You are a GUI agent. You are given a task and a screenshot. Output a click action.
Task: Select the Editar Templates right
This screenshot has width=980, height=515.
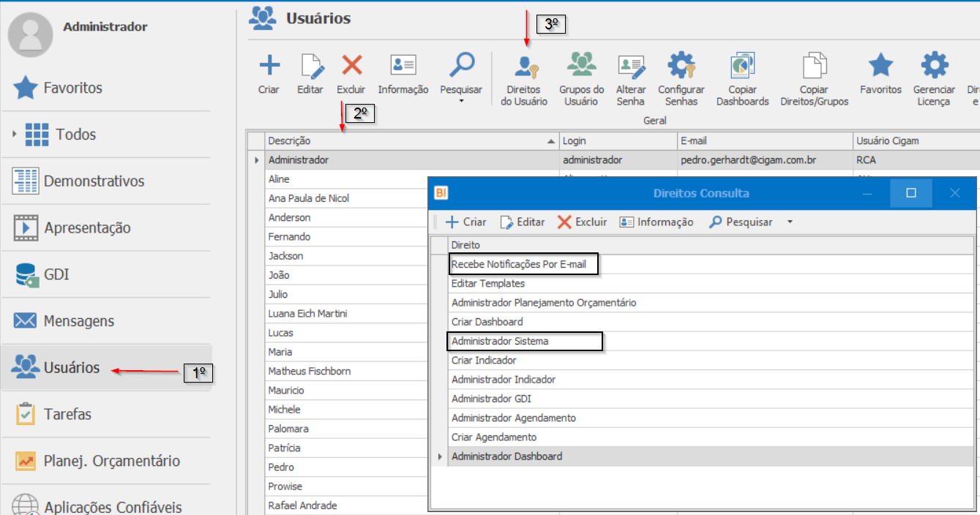tap(711, 283)
